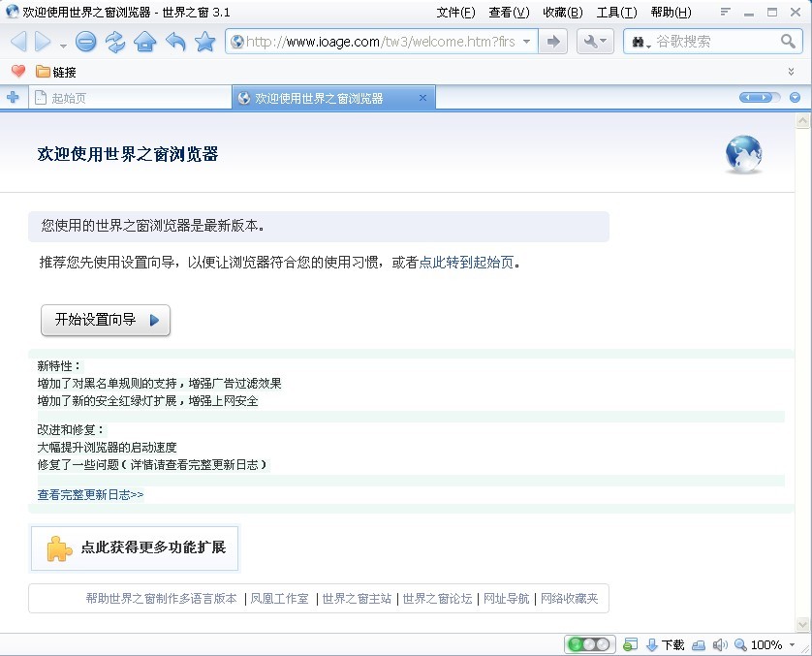Expand the address bar URL dropdown
Viewport: 812px width, 656px height.
point(527,42)
